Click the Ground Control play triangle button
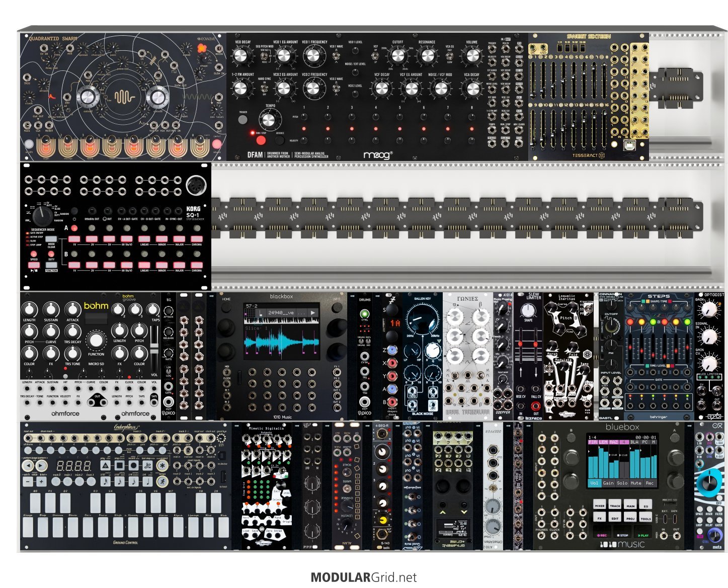This screenshot has width=728, height=588. coord(106,466)
